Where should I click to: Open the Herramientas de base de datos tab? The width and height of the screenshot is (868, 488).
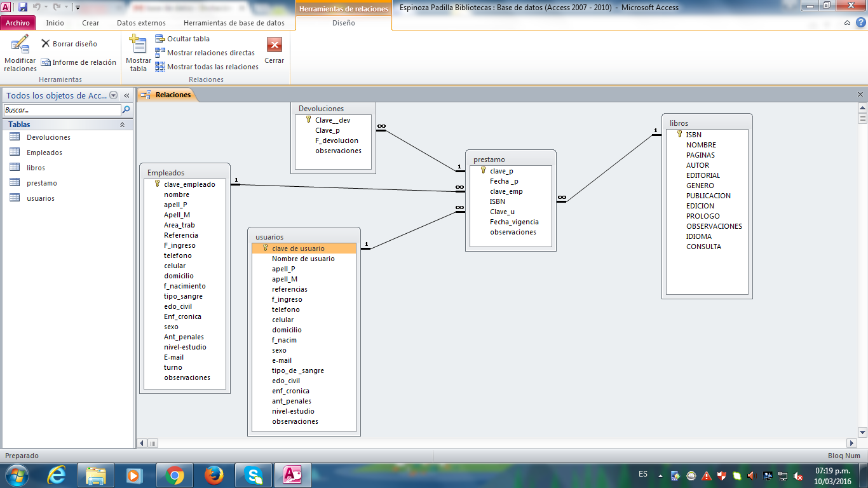point(234,23)
